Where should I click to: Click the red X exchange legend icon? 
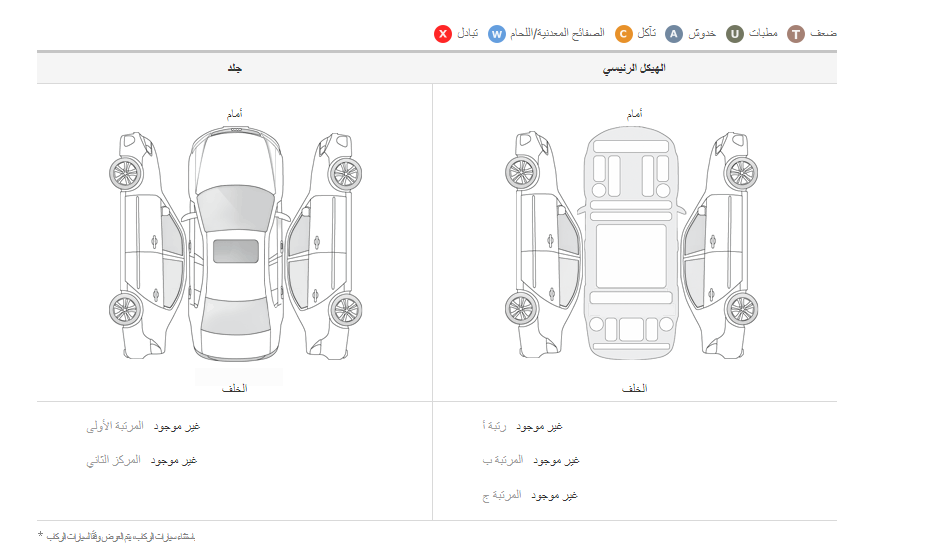(443, 34)
